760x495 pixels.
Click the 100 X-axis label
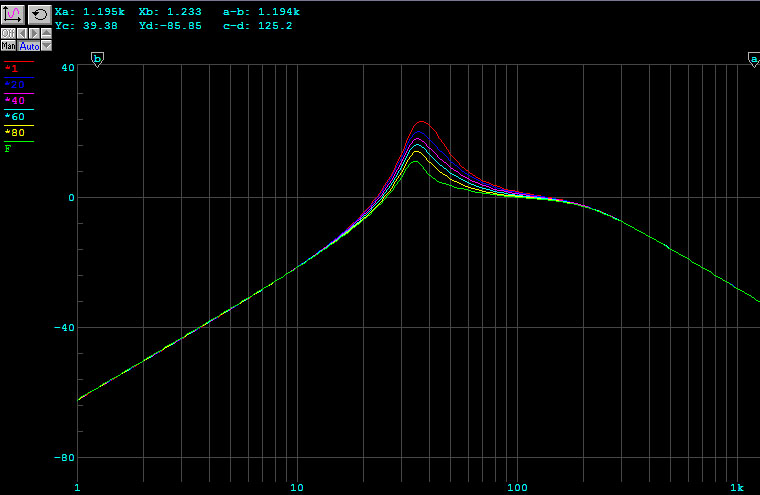tap(517, 488)
